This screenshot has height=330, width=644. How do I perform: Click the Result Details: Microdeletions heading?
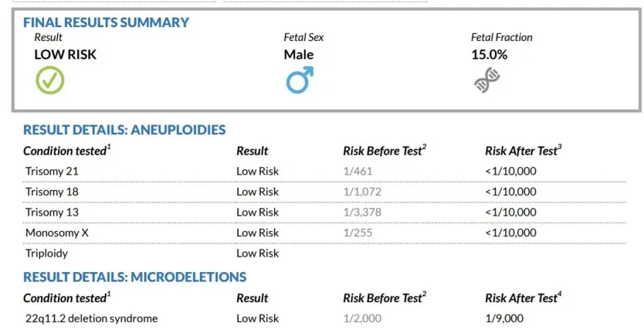pos(134,277)
